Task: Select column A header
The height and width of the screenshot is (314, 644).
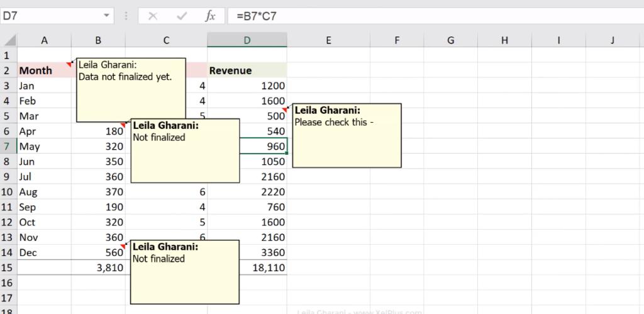Action: tap(44, 40)
